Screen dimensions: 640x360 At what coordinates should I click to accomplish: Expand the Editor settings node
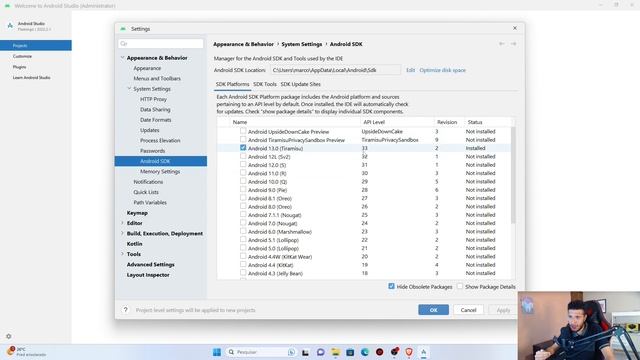pos(122,223)
